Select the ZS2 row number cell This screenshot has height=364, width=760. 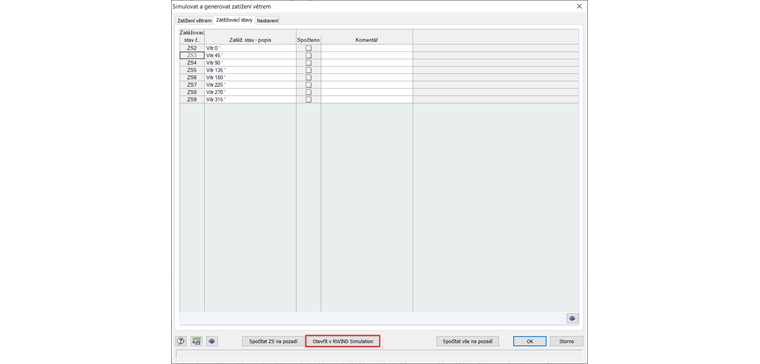point(192,48)
